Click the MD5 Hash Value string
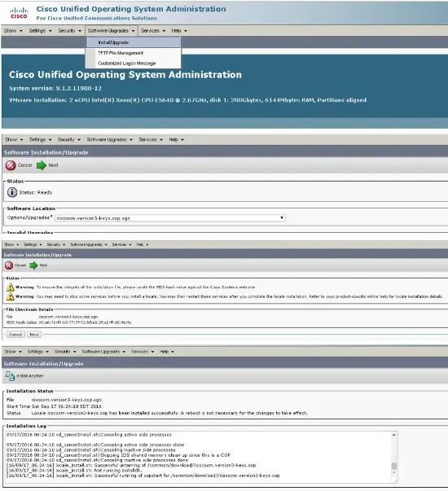 pyautogui.click(x=85, y=322)
